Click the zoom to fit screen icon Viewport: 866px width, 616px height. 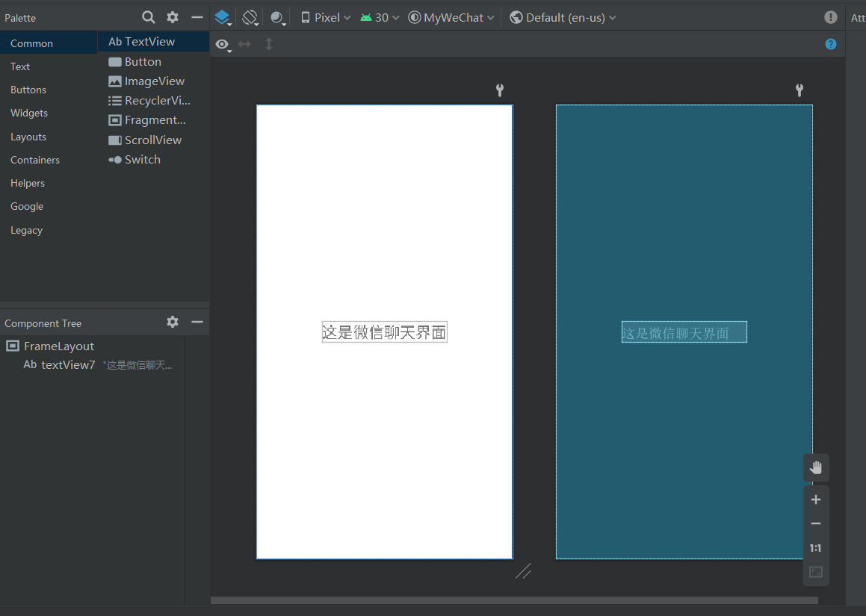pos(816,572)
